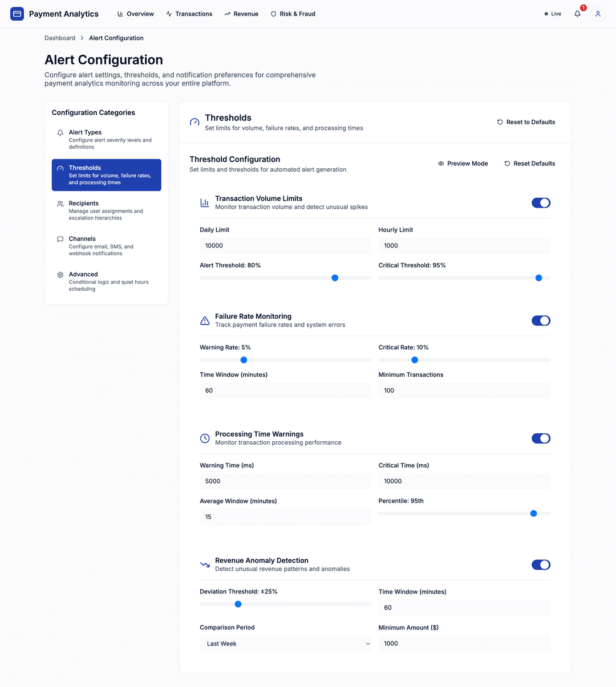Open the Revenue section from navigation
616x687 pixels.
click(x=241, y=14)
